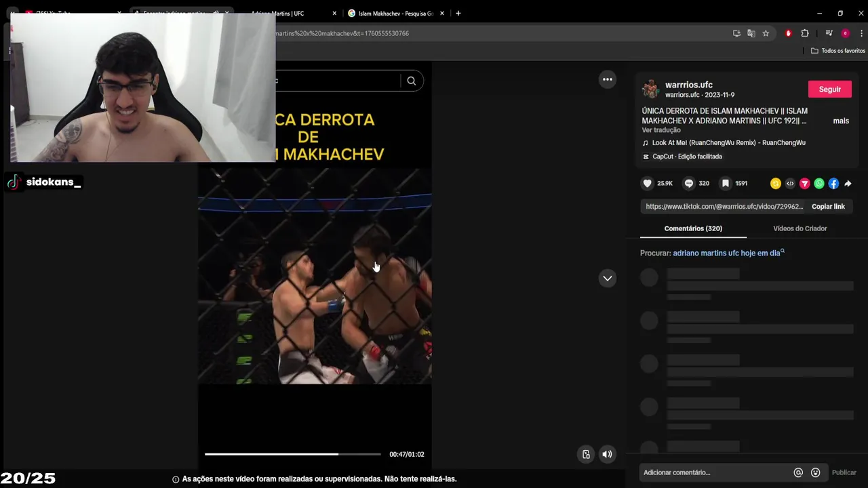
Task: Open the red extension icon in toolbar
Action: point(788,33)
